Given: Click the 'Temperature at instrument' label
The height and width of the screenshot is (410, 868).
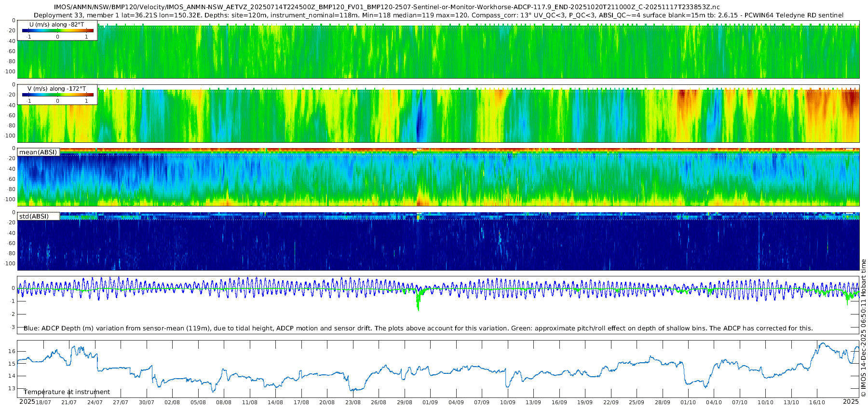Looking at the screenshot, I should (67, 392).
